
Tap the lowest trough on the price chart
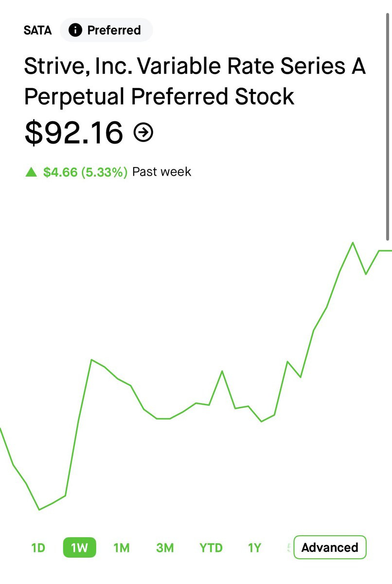tap(39, 510)
